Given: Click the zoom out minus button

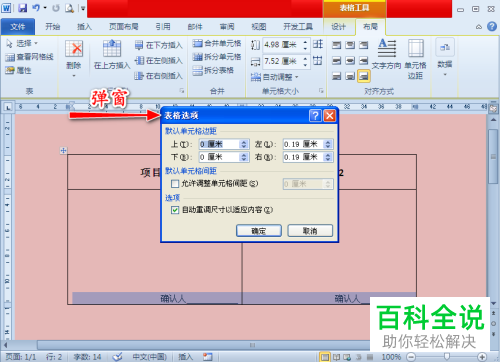Looking at the screenshot, I should point(411,357).
